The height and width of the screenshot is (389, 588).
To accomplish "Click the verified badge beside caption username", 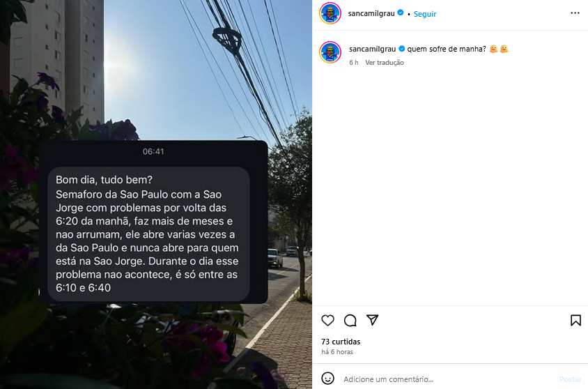I will (x=401, y=48).
